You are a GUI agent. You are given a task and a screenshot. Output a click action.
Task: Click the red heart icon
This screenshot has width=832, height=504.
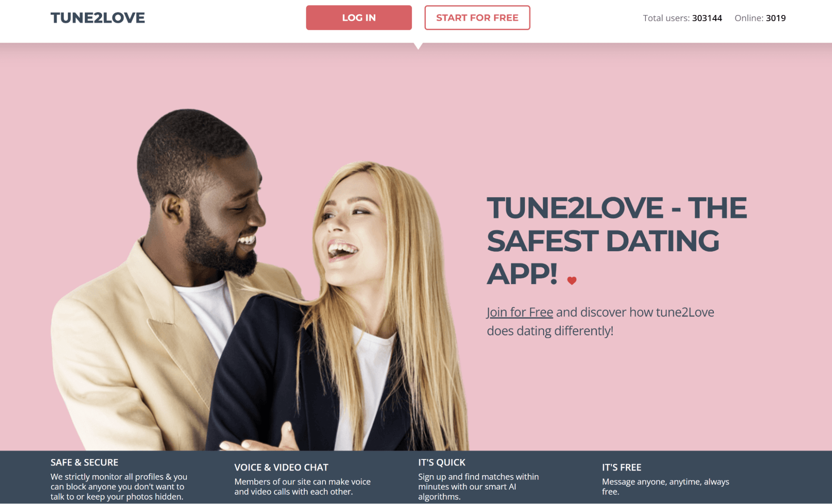(572, 281)
